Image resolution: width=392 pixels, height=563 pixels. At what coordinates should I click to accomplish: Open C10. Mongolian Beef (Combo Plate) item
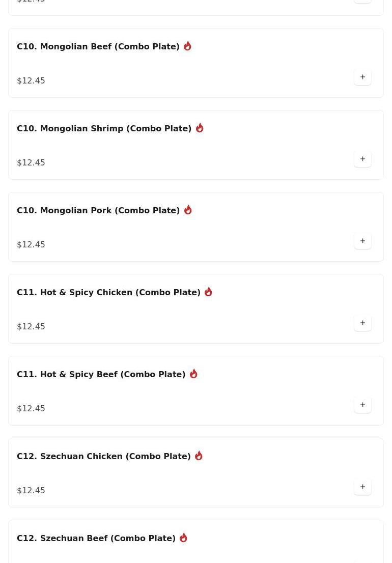tap(98, 47)
